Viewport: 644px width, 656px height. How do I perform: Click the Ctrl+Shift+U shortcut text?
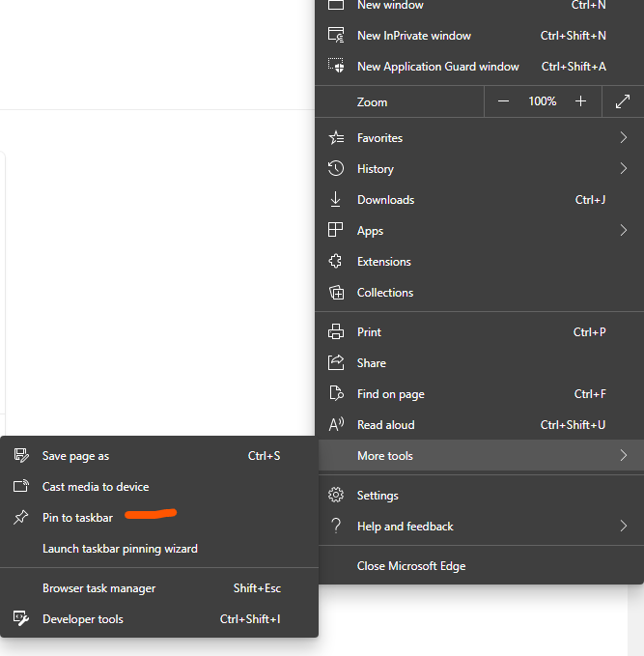tap(573, 425)
